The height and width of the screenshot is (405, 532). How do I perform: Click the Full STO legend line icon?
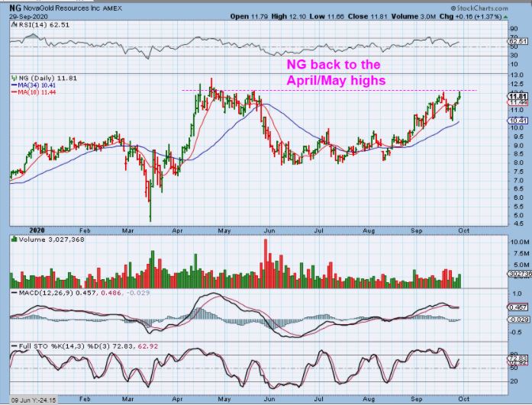(15, 346)
